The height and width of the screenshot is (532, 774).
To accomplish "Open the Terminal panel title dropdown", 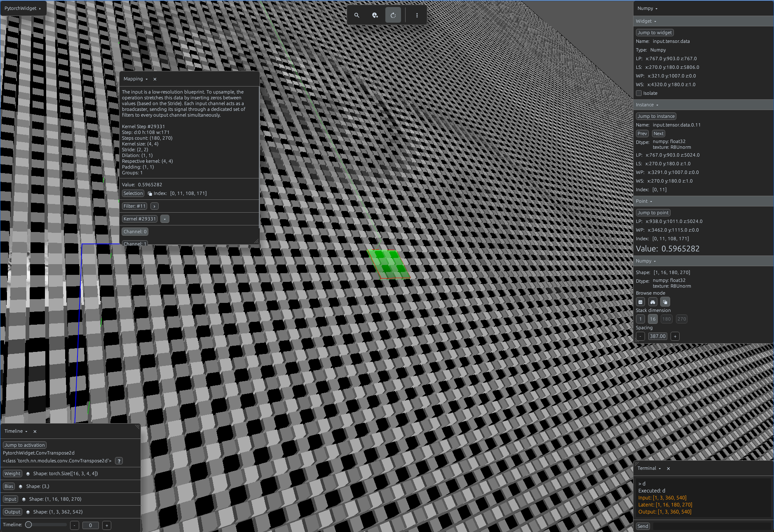I will coord(660,469).
